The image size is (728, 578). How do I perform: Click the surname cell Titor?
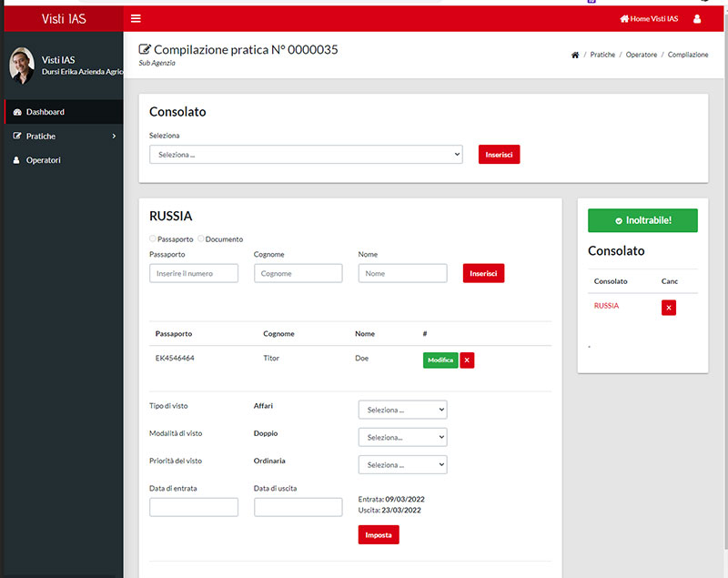click(271, 358)
